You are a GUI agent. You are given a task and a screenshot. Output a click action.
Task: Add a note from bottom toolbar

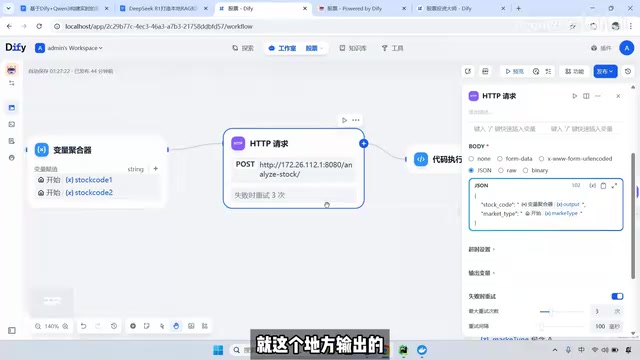pyautogui.click(x=147, y=326)
